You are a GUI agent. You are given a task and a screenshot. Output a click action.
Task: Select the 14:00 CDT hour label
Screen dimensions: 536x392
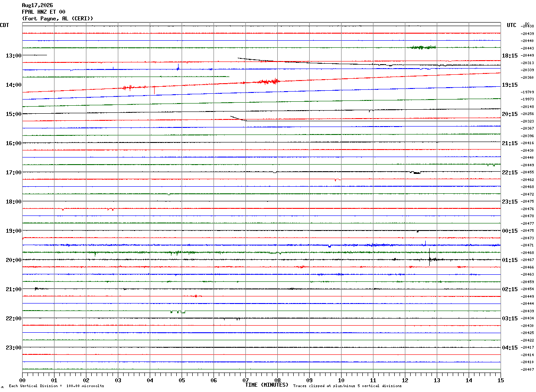coord(13,85)
